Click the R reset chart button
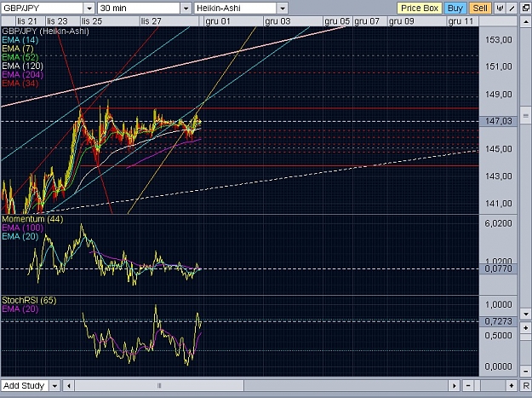This screenshot has width=532, height=398. tap(525, 386)
